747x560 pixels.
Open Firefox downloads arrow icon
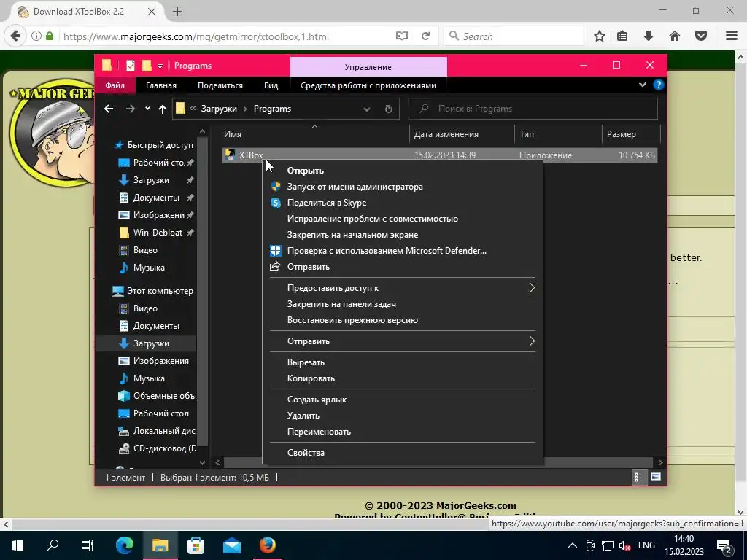pyautogui.click(x=649, y=36)
